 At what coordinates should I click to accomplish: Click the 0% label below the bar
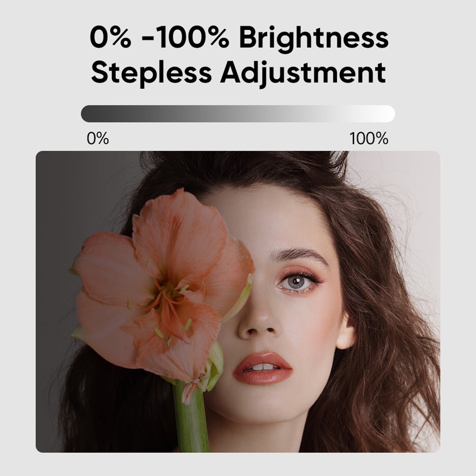coord(98,139)
